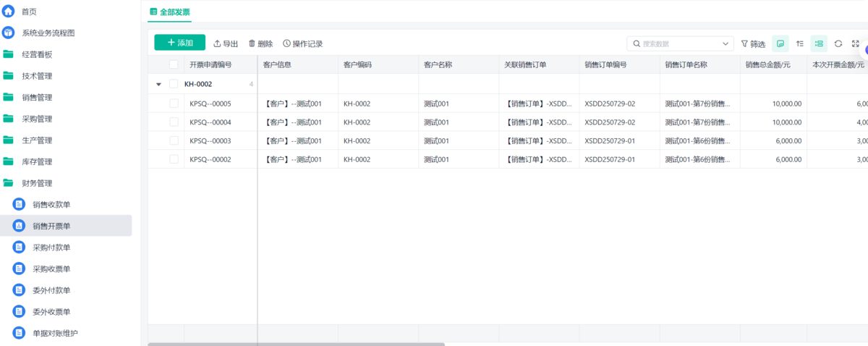Click the 采购收票单 document icon
Viewport: 868px width, 346px height.
[20, 269]
